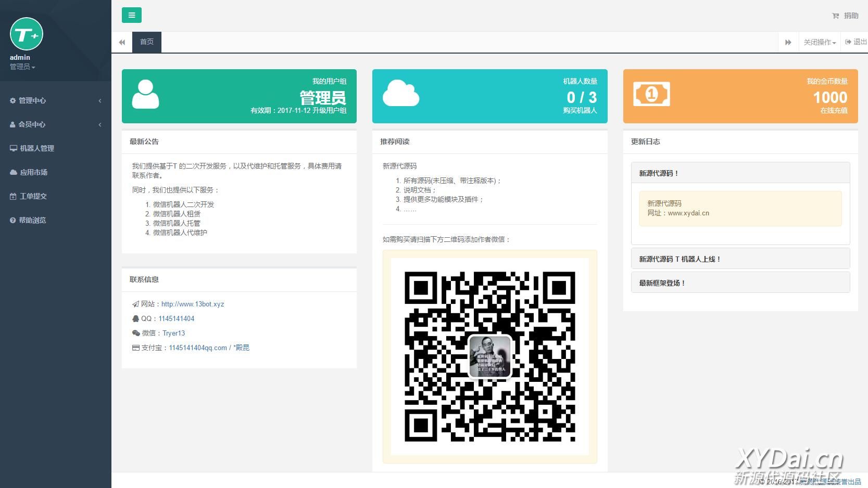This screenshot has width=868, height=488.
Task: Open 应用市场 in the sidebar
Action: point(56,172)
